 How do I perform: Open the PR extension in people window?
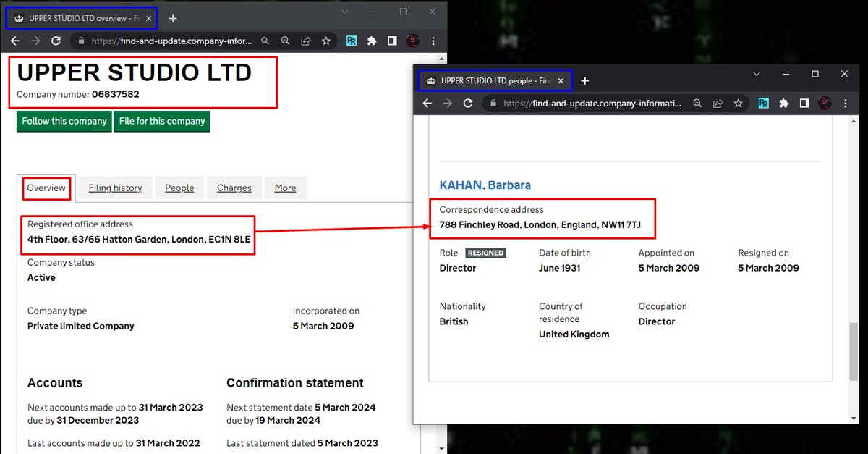point(763,104)
